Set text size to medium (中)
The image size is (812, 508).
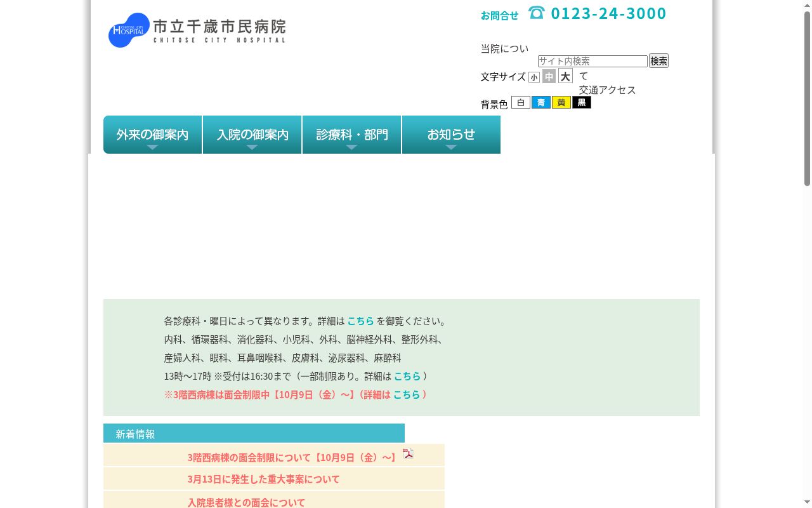(549, 76)
